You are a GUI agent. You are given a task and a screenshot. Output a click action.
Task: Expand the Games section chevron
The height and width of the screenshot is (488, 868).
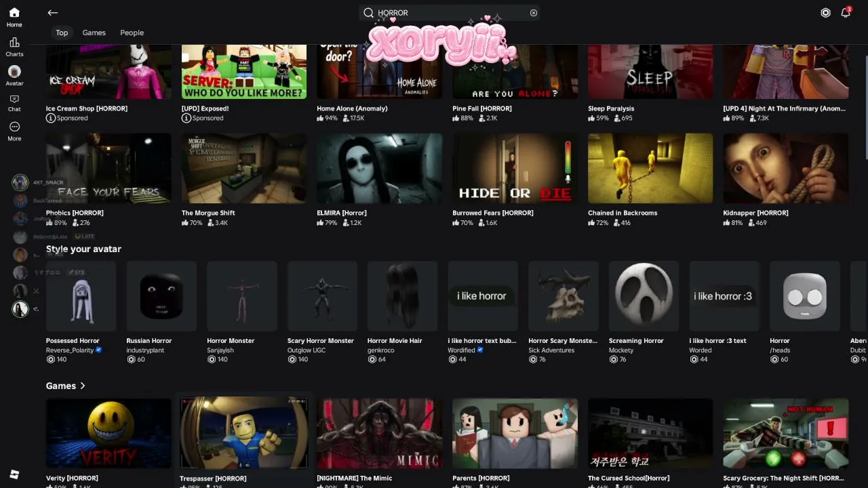click(x=83, y=386)
